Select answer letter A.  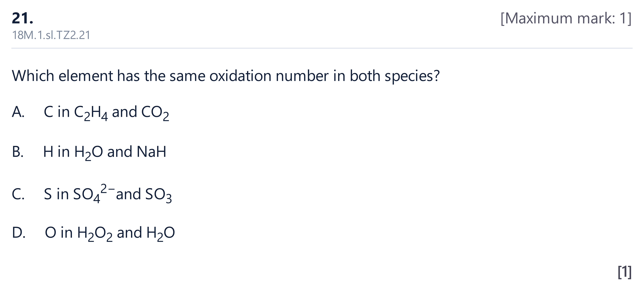click(18, 112)
